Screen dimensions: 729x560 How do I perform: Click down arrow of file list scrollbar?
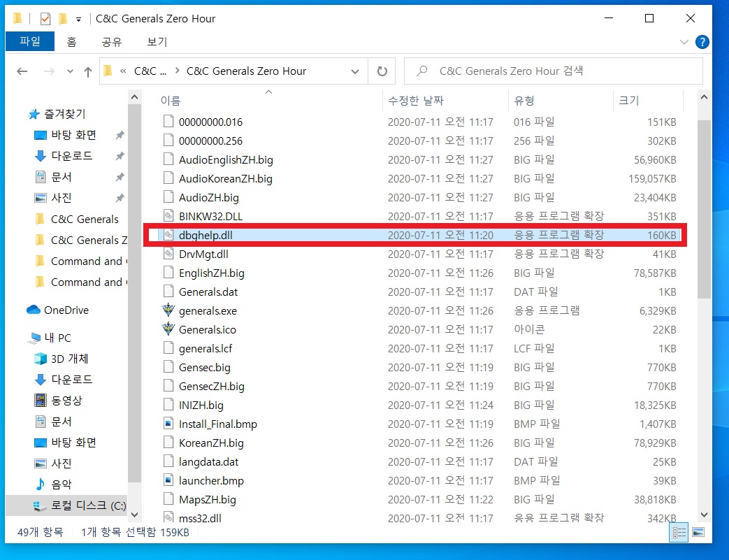click(x=704, y=515)
